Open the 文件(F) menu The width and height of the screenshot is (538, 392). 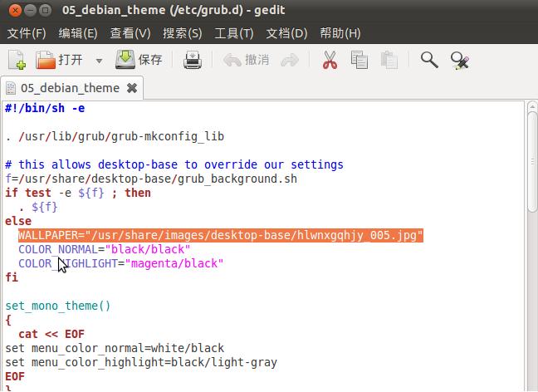coord(27,33)
